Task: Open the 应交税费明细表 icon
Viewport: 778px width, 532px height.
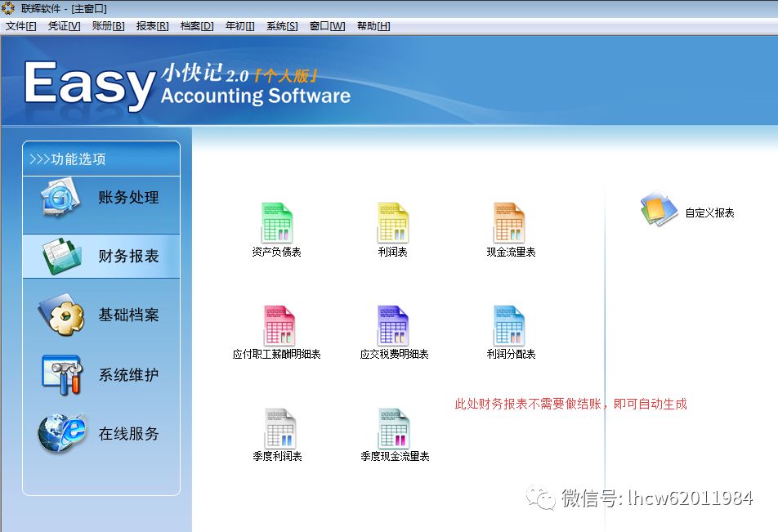Action: tap(393, 325)
